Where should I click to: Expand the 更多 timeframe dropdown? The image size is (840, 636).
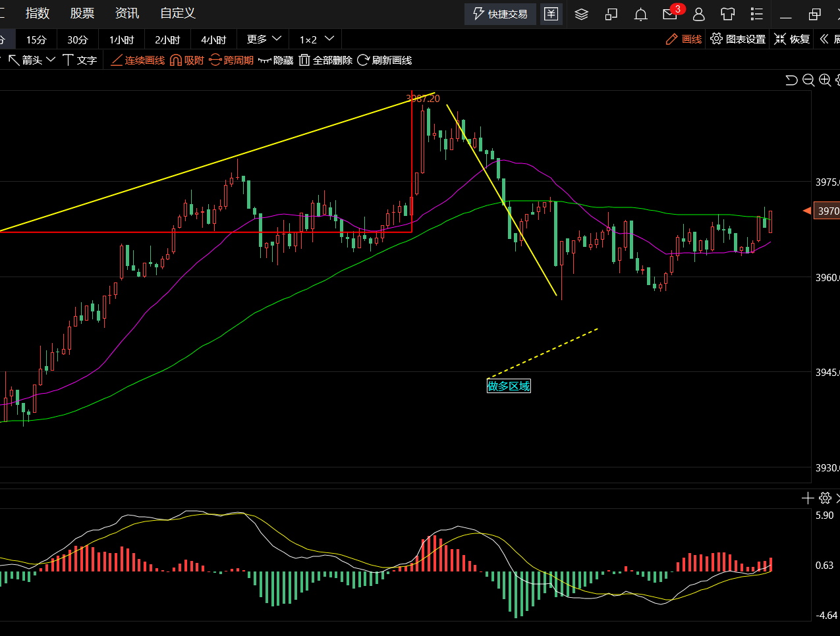[x=264, y=40]
